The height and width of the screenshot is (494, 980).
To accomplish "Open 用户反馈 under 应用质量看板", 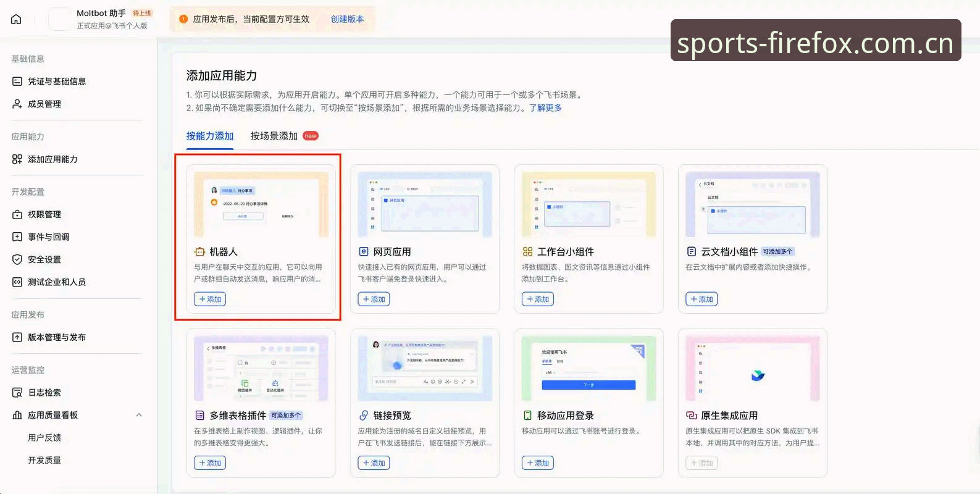I will [x=44, y=438].
